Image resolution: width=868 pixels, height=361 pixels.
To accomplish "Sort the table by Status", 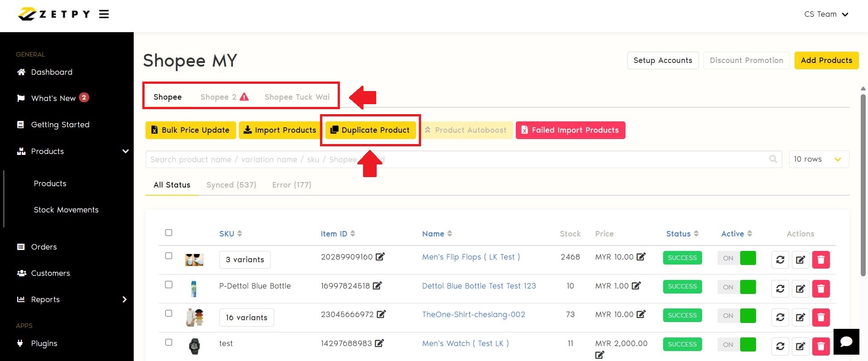I will [683, 234].
